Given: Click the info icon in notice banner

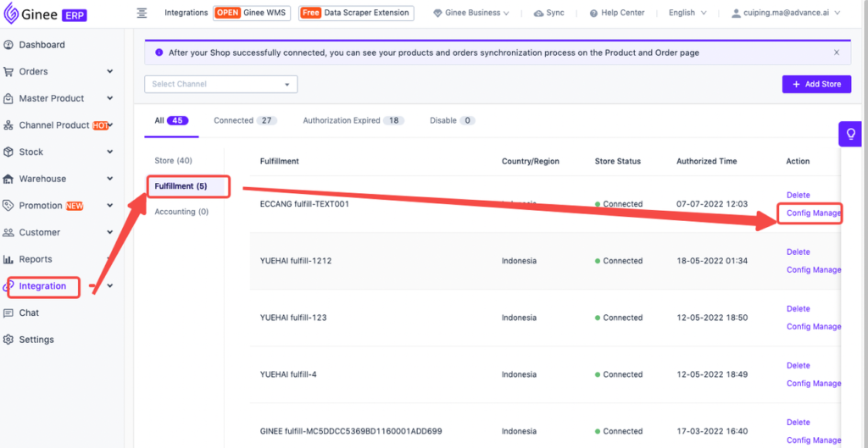Looking at the screenshot, I should click(x=159, y=53).
